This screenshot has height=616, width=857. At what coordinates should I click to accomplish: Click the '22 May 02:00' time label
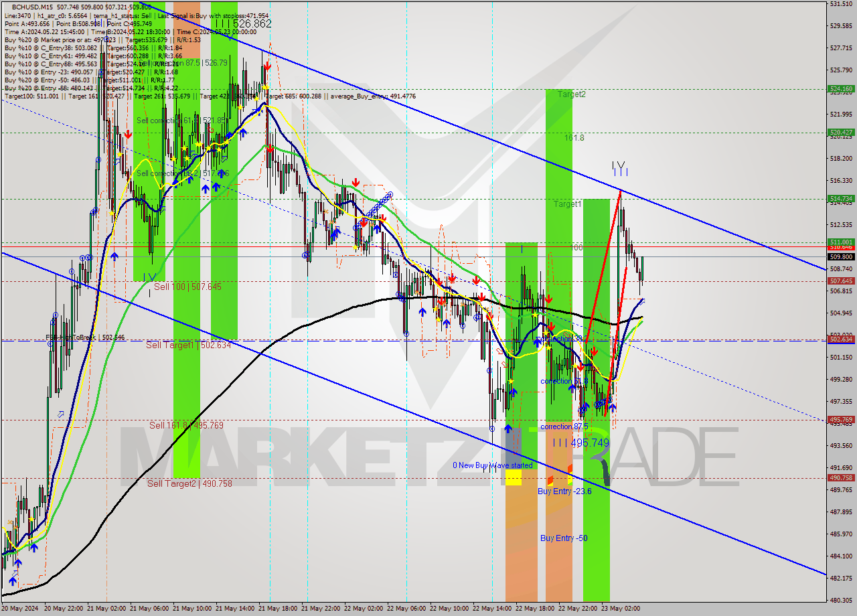pos(364,609)
